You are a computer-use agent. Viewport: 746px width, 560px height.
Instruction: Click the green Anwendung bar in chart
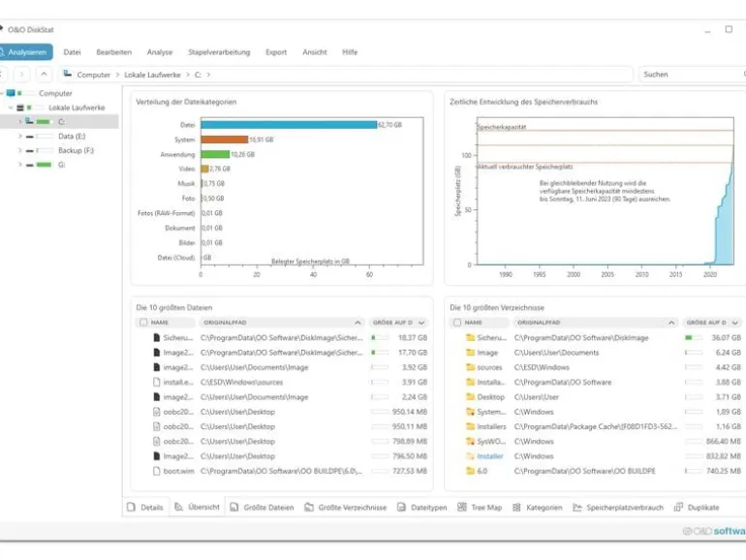pos(215,154)
